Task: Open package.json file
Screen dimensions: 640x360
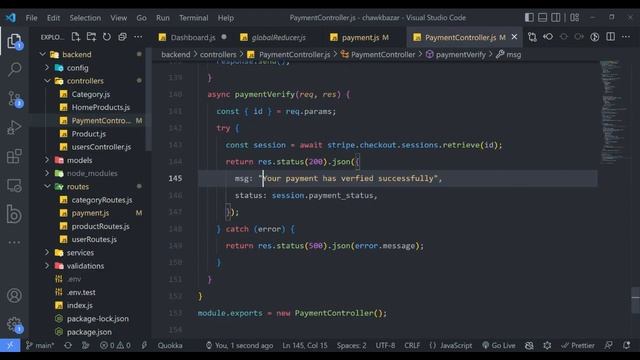Action: pyautogui.click(x=89, y=332)
